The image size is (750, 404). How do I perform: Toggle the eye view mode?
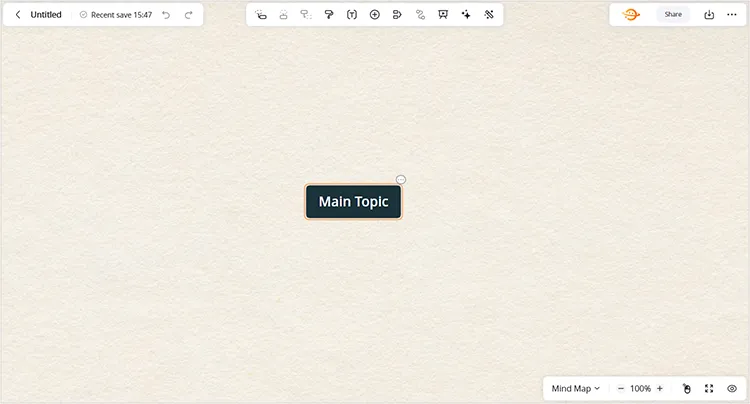click(732, 389)
